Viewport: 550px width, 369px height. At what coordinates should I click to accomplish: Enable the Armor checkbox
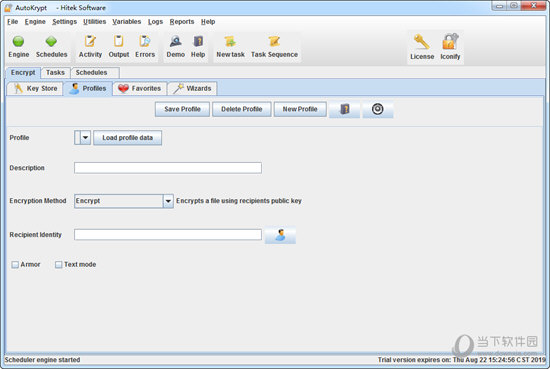15,264
